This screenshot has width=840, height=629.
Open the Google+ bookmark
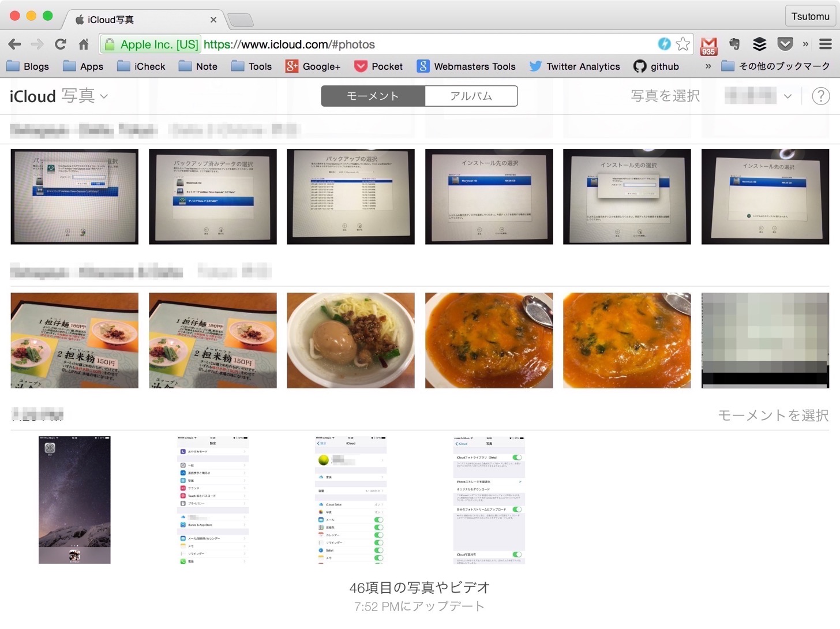click(x=313, y=66)
